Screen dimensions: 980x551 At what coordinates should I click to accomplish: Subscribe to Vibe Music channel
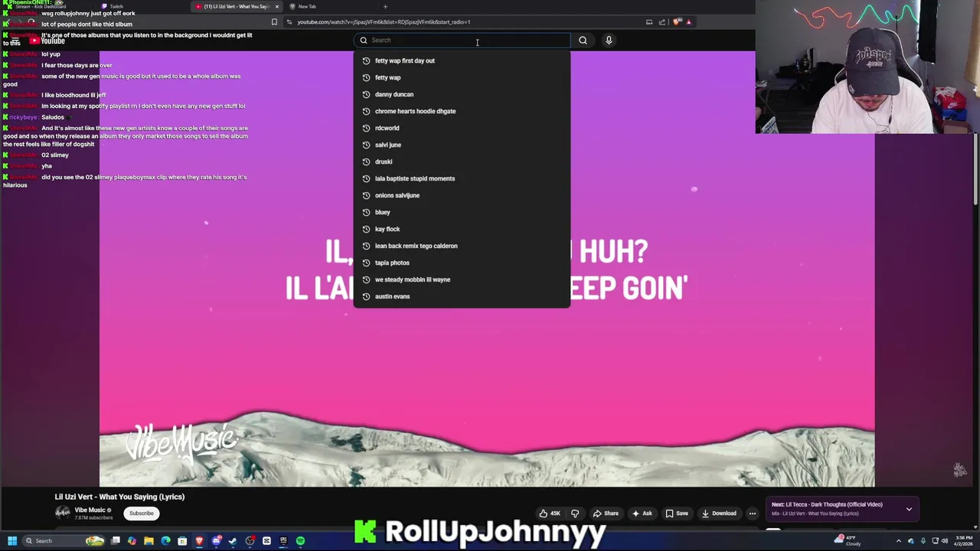click(x=141, y=513)
